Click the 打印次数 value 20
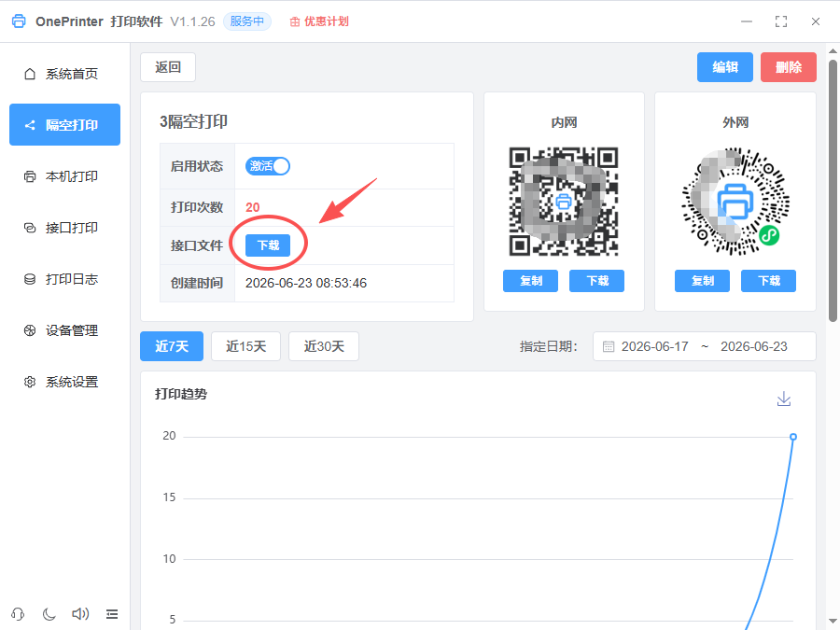The height and width of the screenshot is (630, 840). 252,207
